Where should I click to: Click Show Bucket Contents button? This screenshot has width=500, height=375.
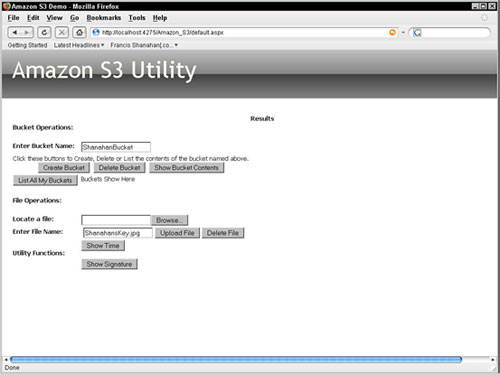pyautogui.click(x=186, y=168)
